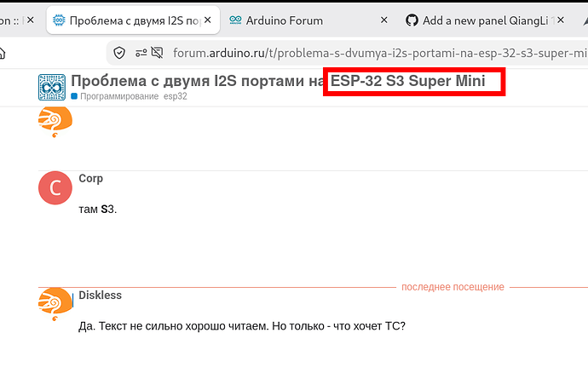Click the GitHub octocat tab favicon
588x373 pixels.
tap(412, 20)
